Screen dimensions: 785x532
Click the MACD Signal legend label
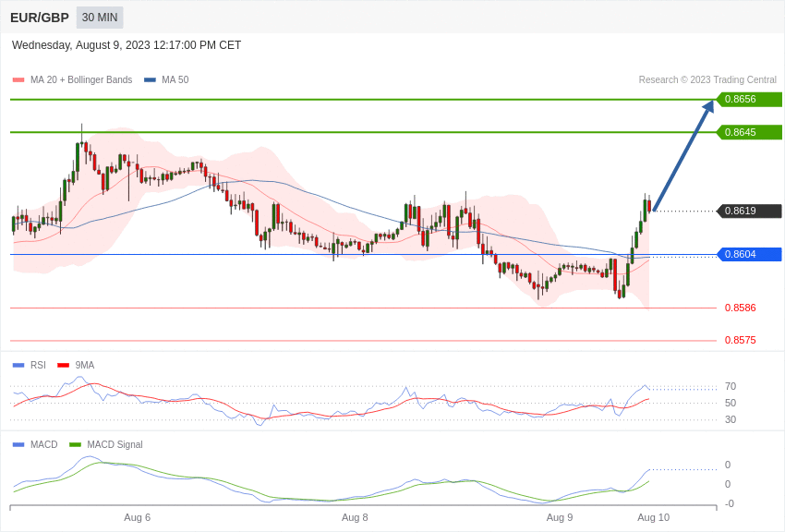pos(115,444)
